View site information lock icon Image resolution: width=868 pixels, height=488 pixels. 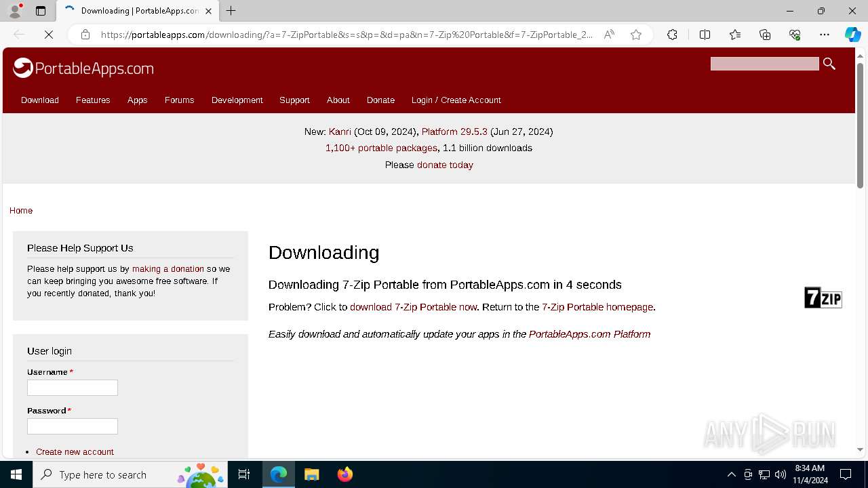tap(85, 35)
